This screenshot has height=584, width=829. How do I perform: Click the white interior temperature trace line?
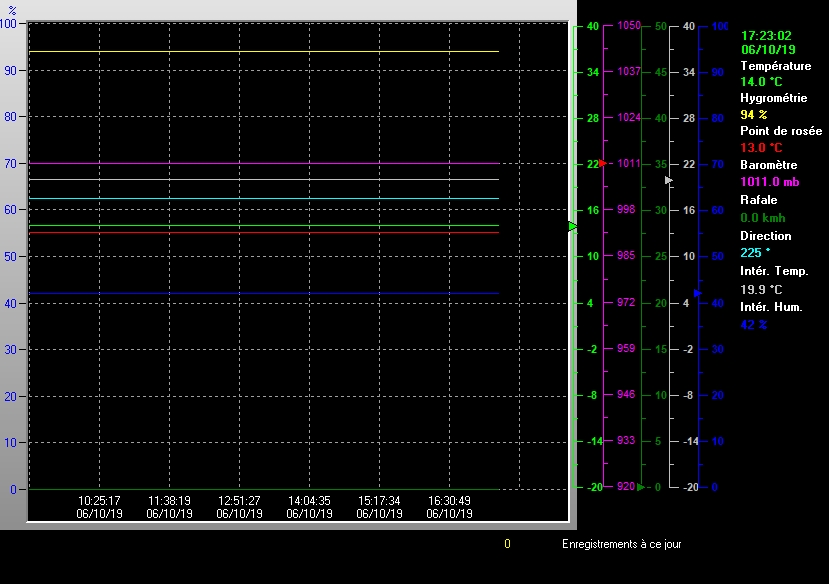(264, 180)
